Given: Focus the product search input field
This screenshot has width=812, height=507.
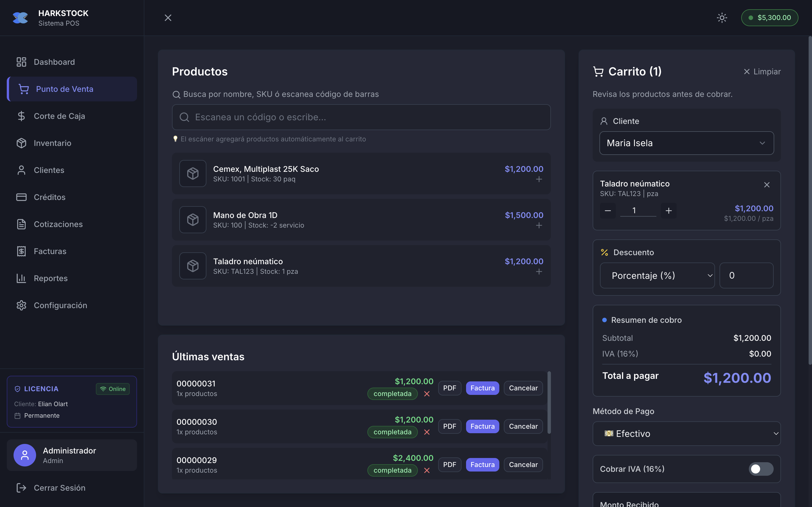Looking at the screenshot, I should pyautogui.click(x=361, y=117).
